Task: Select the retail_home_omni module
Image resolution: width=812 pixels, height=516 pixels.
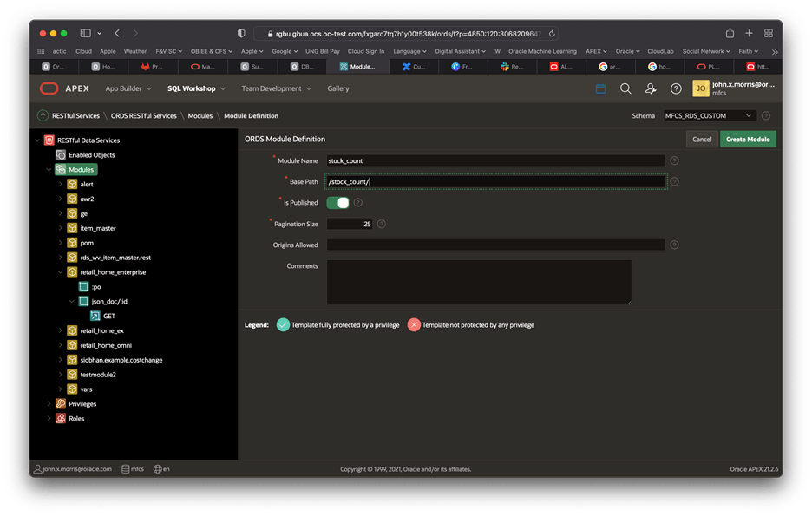Action: coord(106,345)
